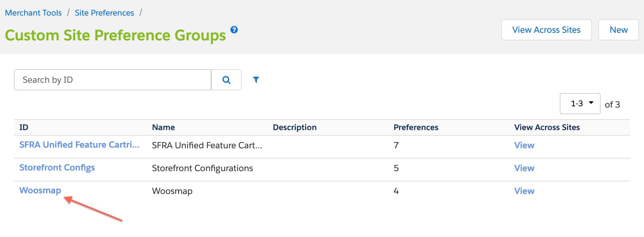Click the New button
The height and width of the screenshot is (237, 644).
(618, 30)
